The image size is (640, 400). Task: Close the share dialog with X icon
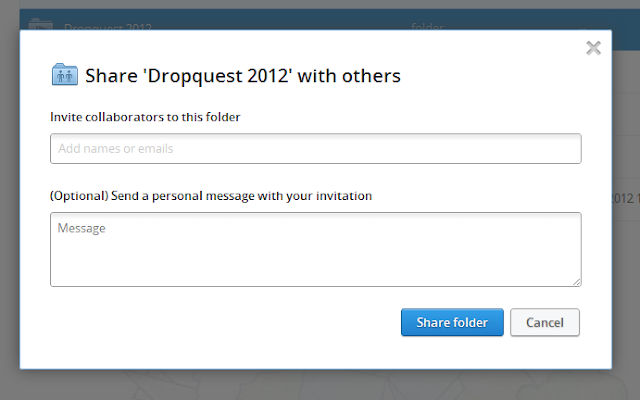pos(593,48)
